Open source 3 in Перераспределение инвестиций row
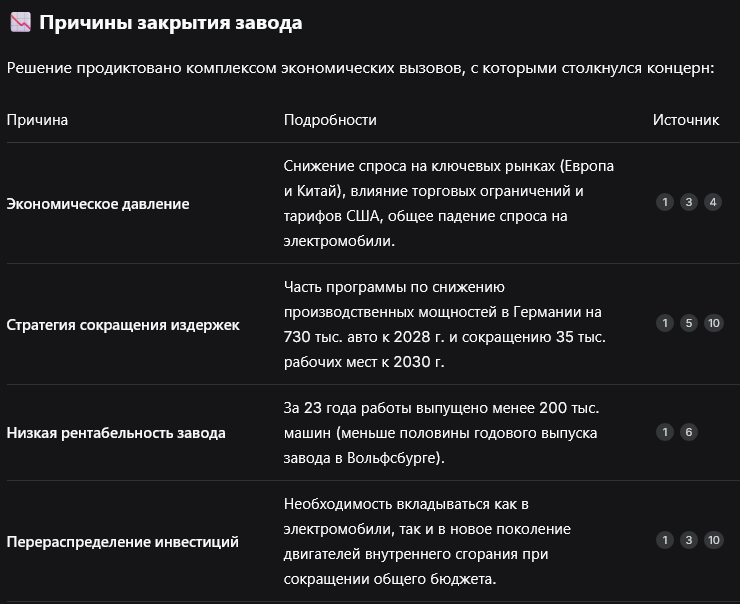 pos(689,540)
